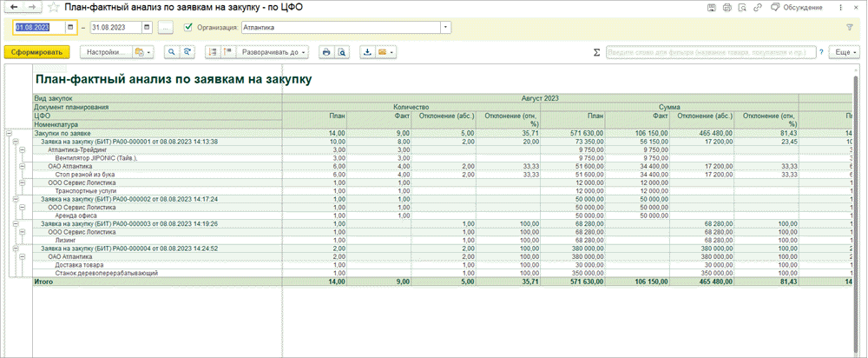The height and width of the screenshot is (358, 868).
Task: Open Обсуждение discussion
Action: (796, 7)
